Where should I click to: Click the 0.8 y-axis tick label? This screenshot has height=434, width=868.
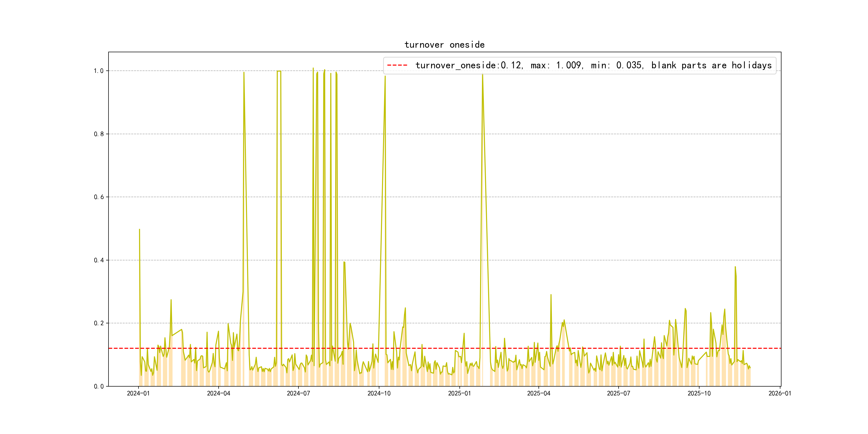[98, 134]
